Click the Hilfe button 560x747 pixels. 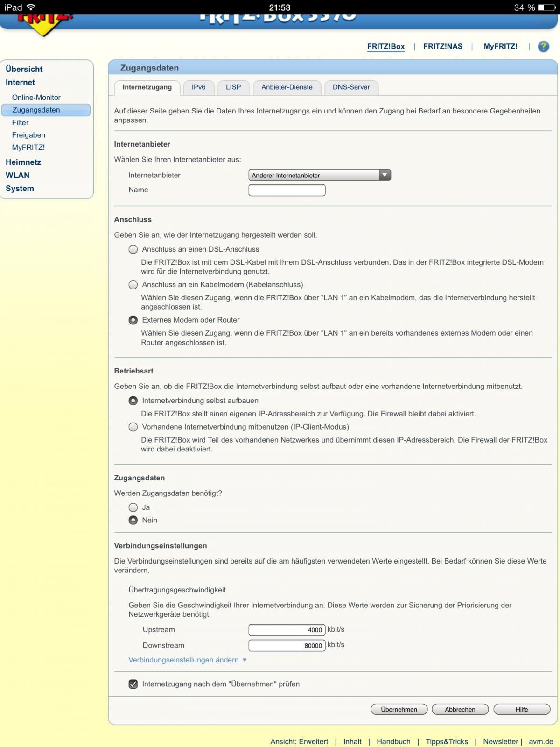tap(522, 709)
